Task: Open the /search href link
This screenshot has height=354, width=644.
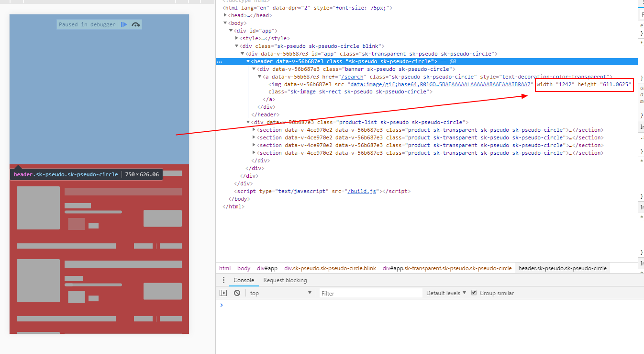Action: 352,77
